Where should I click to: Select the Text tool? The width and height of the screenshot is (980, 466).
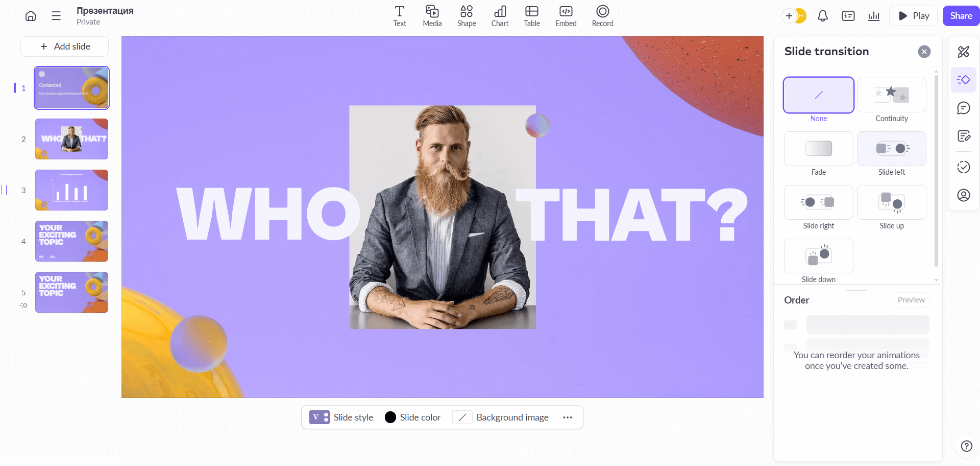pyautogui.click(x=400, y=16)
